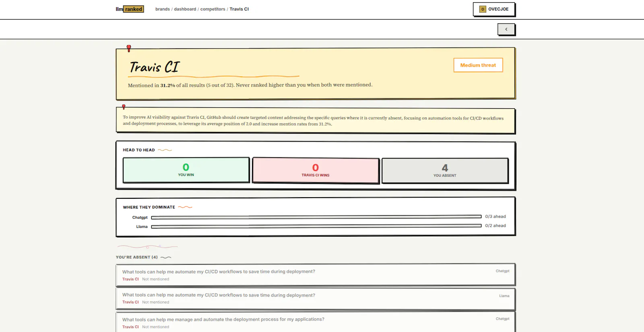Go to the competitors breadcrumb
Viewport: 644px width, 332px height.
213,9
